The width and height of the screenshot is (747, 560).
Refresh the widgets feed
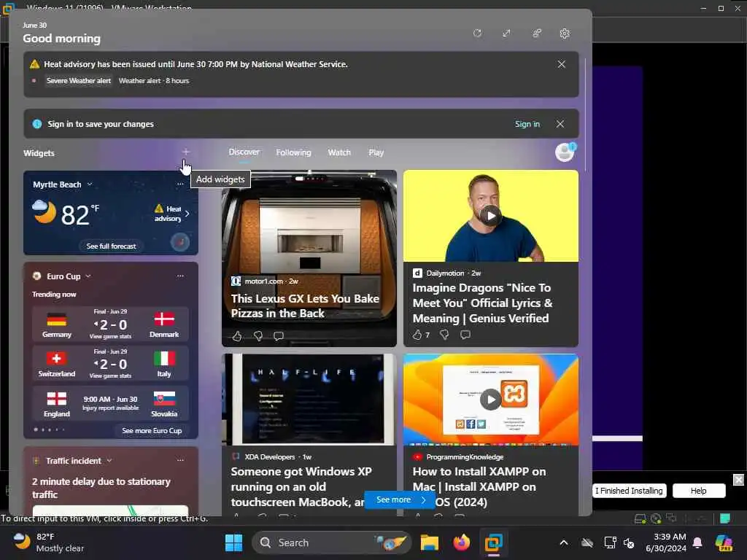477,34
